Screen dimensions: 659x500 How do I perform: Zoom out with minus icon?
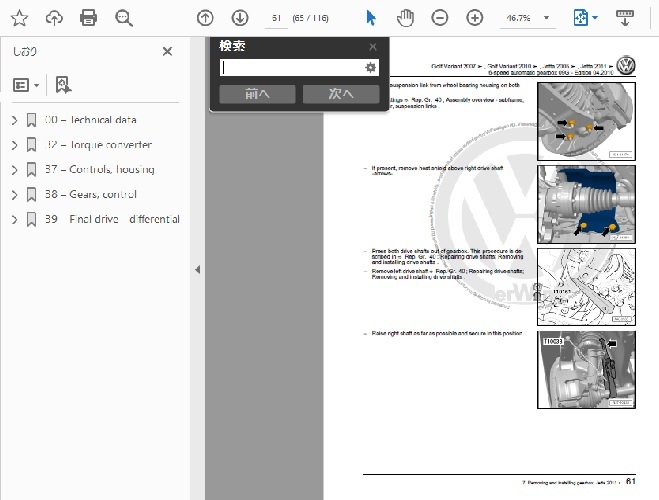click(440, 18)
